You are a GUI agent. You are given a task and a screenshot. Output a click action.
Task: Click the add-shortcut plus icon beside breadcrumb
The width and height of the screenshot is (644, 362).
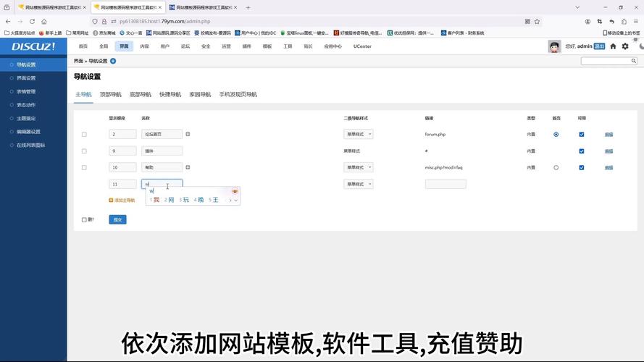113,61
